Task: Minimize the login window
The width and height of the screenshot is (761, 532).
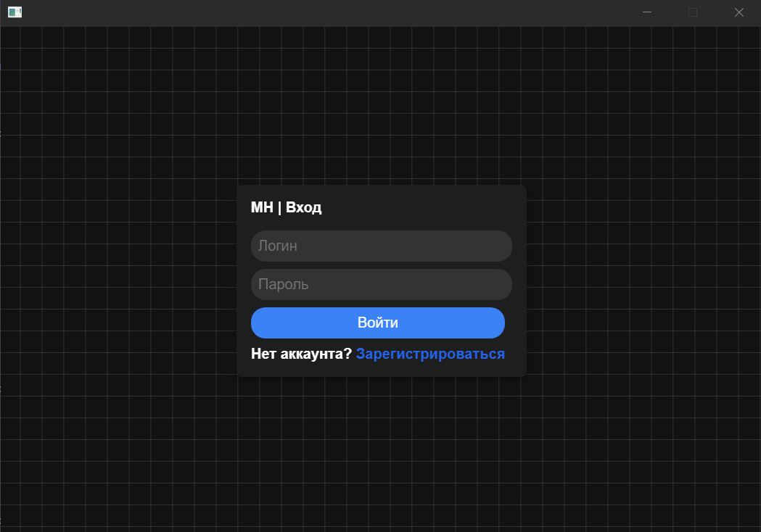Action: (x=647, y=12)
